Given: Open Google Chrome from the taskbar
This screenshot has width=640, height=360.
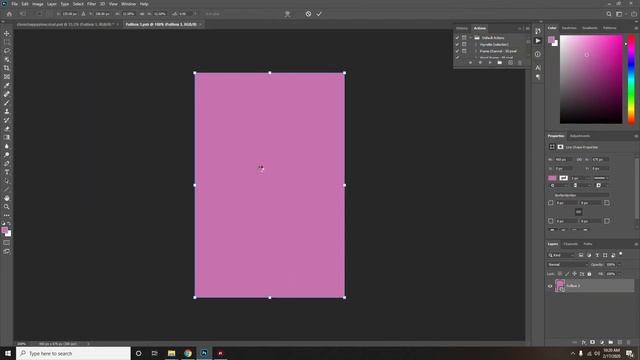Looking at the screenshot, I should coord(188,353).
